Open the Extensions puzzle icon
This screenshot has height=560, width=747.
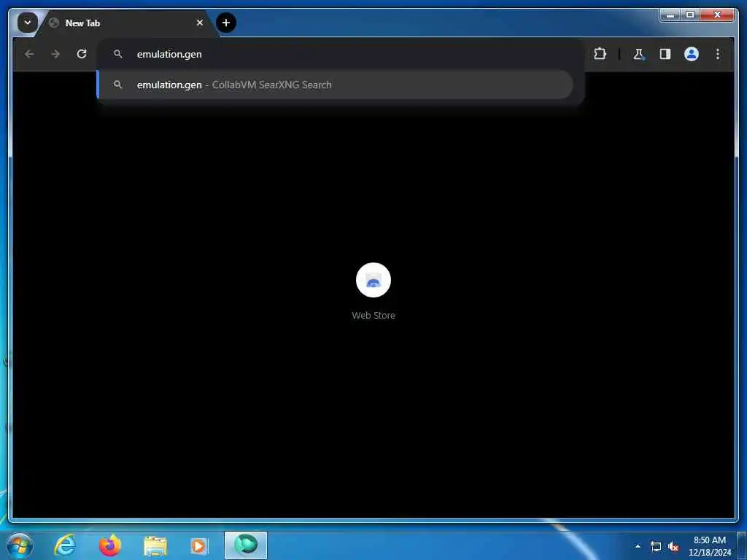[x=600, y=54]
